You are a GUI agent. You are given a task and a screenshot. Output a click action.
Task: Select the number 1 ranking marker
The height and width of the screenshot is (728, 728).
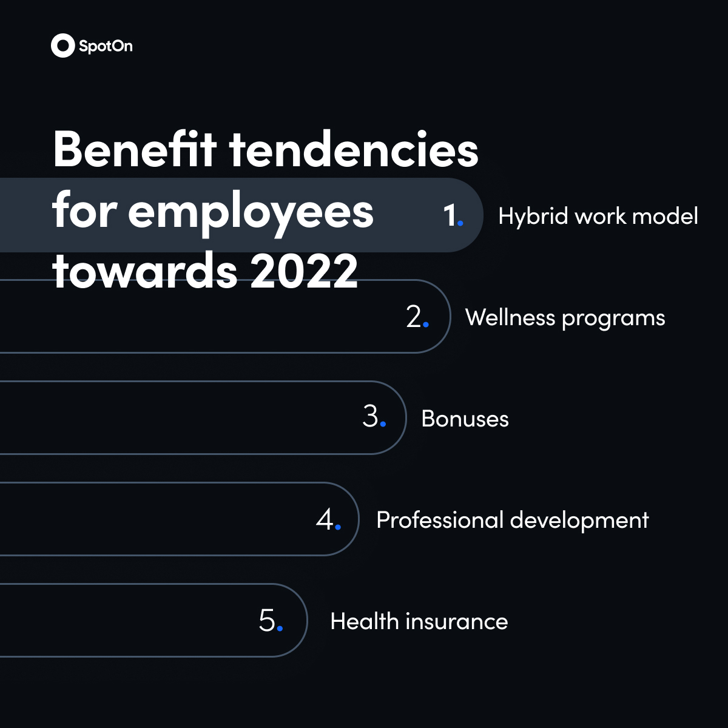point(453,215)
